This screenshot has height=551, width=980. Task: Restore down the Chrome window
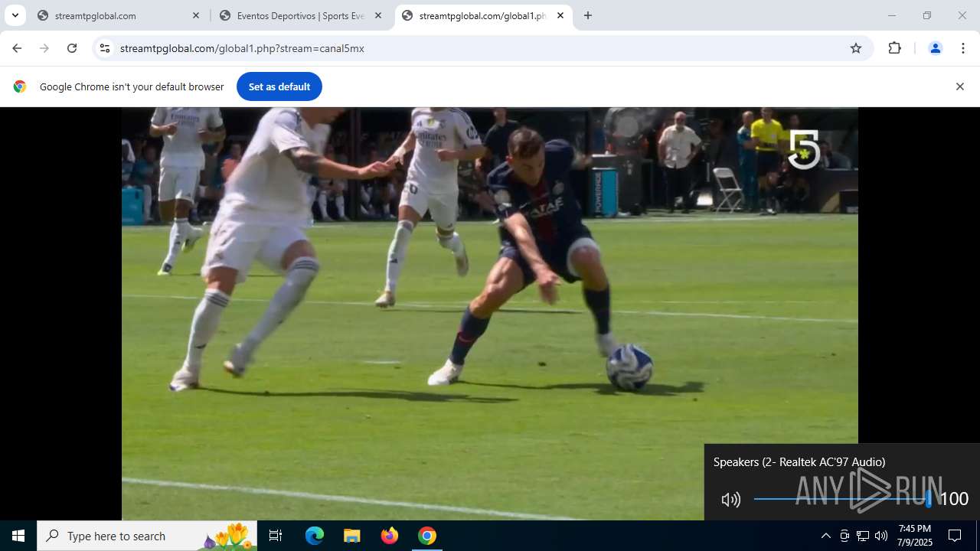click(926, 15)
